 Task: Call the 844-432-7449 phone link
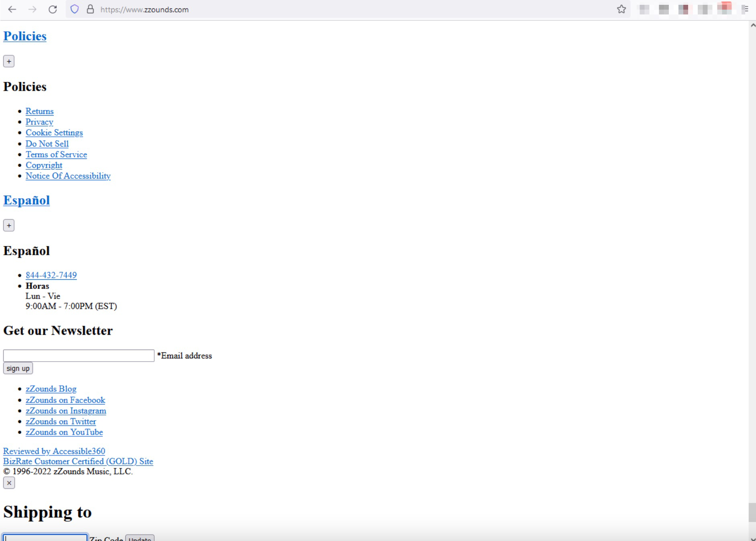click(x=51, y=275)
